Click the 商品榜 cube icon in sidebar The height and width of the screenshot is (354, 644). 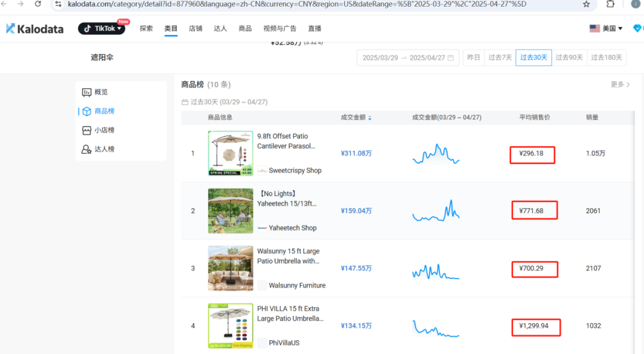point(86,112)
